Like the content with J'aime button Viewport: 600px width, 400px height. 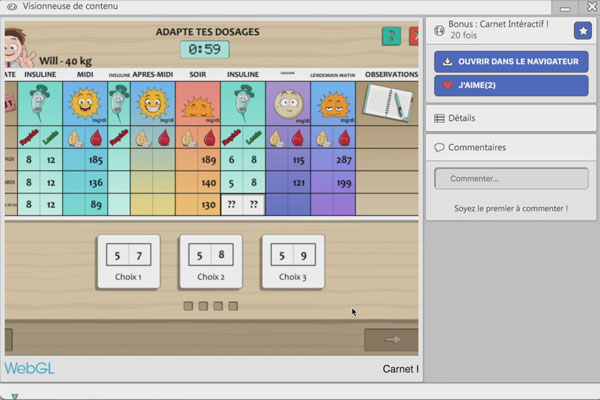click(510, 85)
